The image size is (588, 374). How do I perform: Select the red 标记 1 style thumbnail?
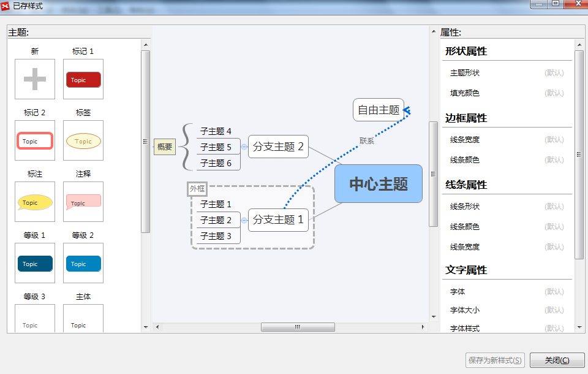point(83,79)
